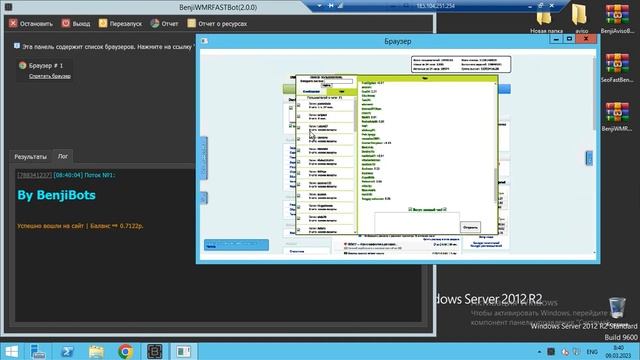Tick the last visible checkbox in the chat user list
The width and height of the screenshot is (640, 360).
click(x=299, y=230)
